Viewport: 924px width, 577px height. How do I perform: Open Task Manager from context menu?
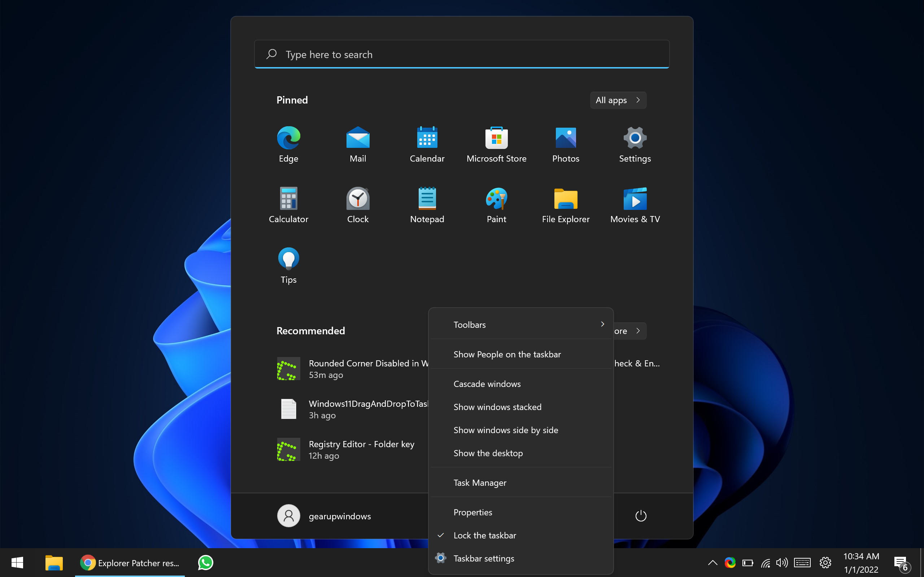pyautogui.click(x=480, y=482)
